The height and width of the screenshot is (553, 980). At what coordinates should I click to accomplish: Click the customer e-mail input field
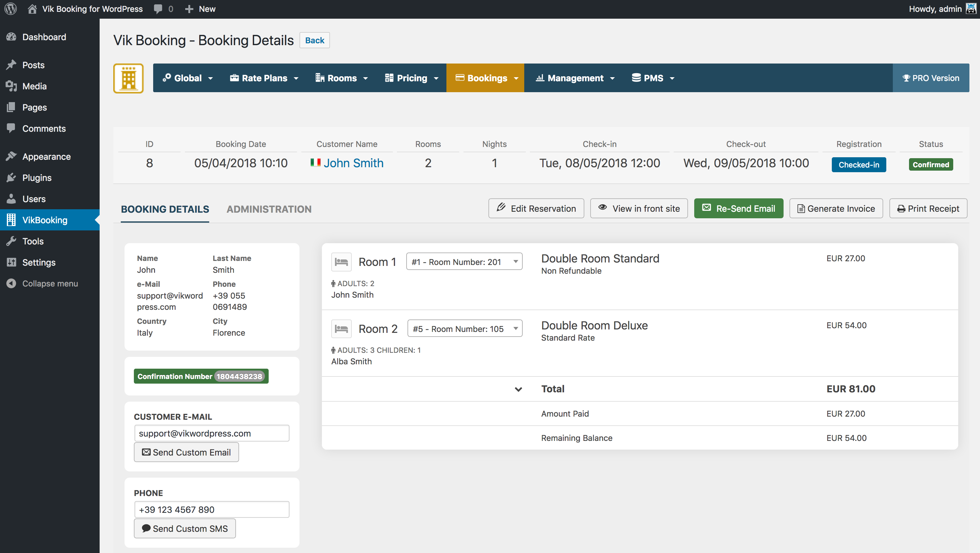coord(211,433)
